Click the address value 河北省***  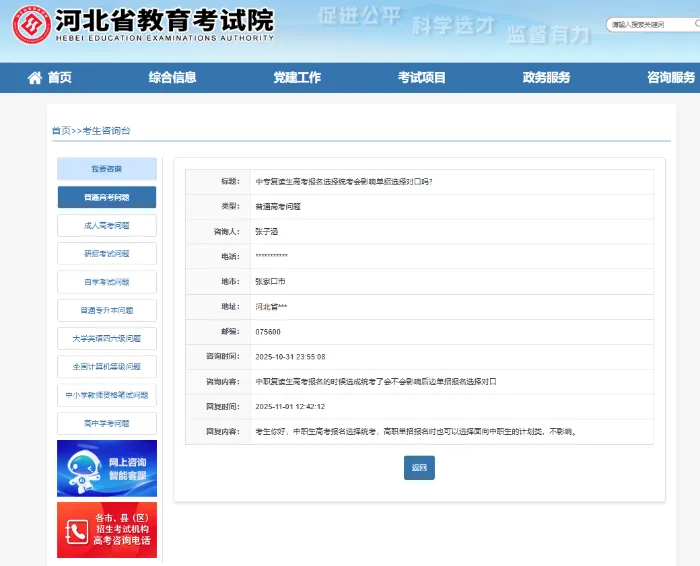(x=271, y=307)
